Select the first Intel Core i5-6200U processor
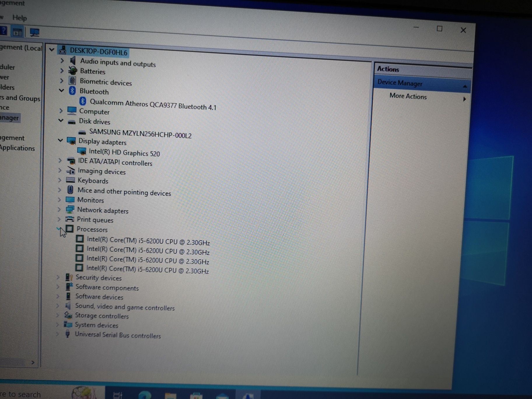532x399 pixels. point(148,241)
